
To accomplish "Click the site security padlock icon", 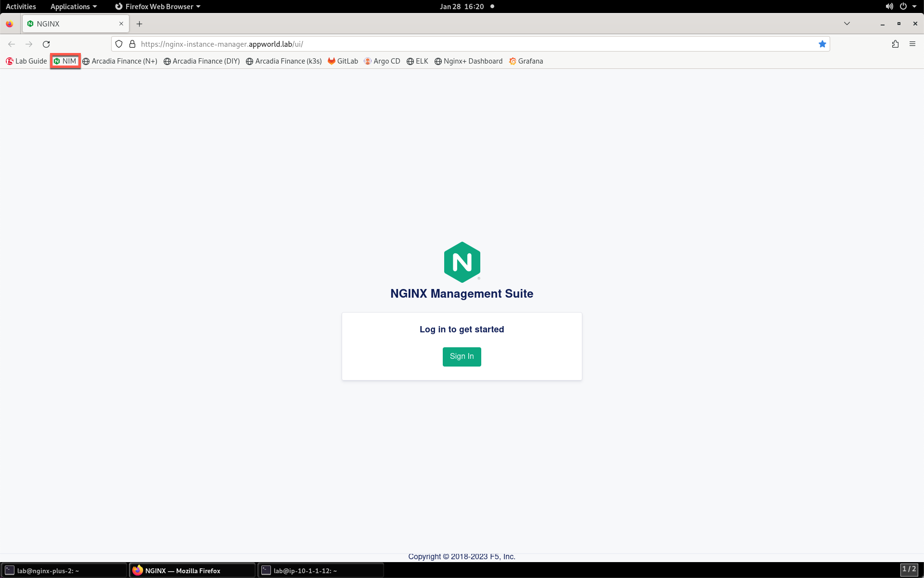I will click(132, 44).
